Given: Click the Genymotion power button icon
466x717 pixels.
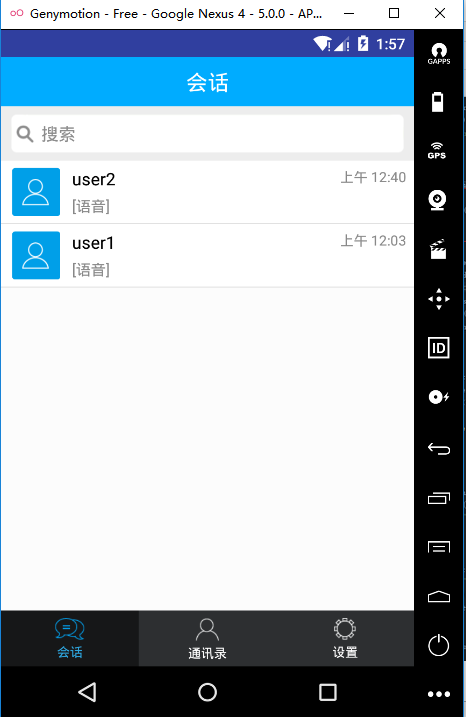Looking at the screenshot, I should click(438, 645).
